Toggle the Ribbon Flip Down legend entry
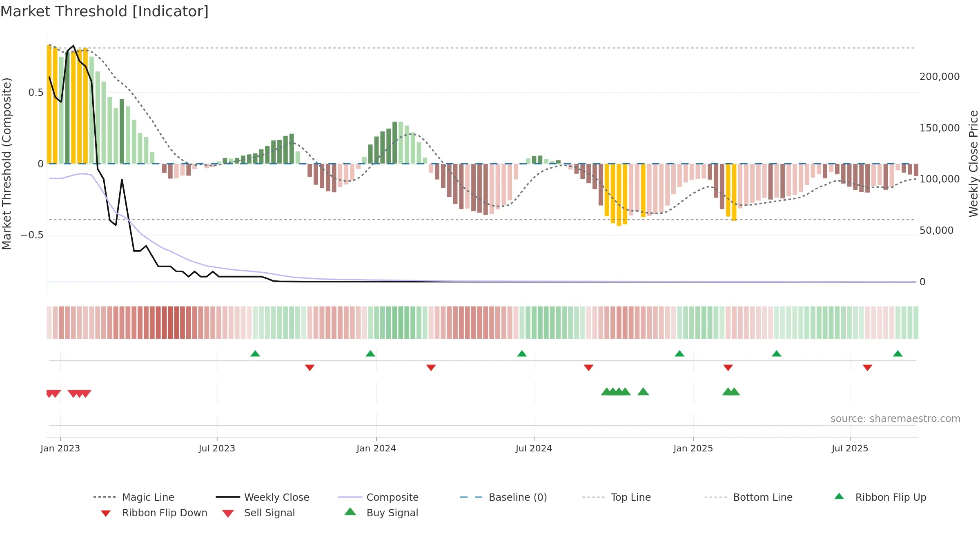Screen dimensions: 980x551 [x=154, y=513]
